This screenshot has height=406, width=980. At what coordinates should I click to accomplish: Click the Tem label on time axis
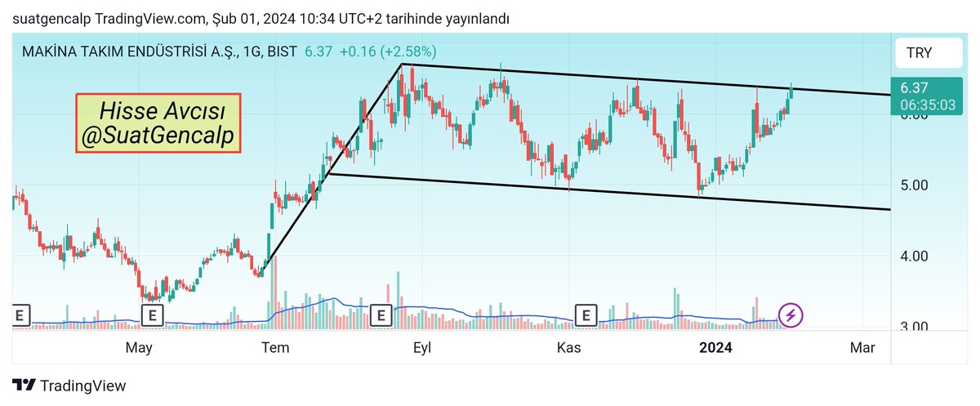[x=275, y=348]
